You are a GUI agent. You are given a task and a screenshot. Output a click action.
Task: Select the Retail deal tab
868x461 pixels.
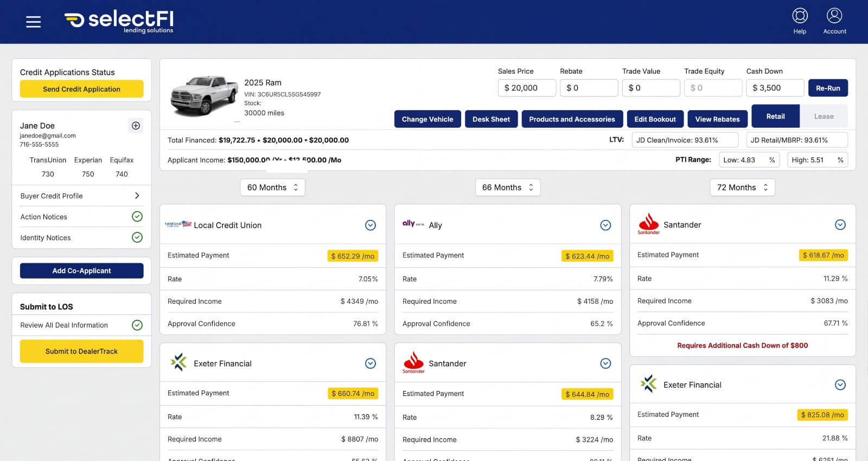(775, 116)
